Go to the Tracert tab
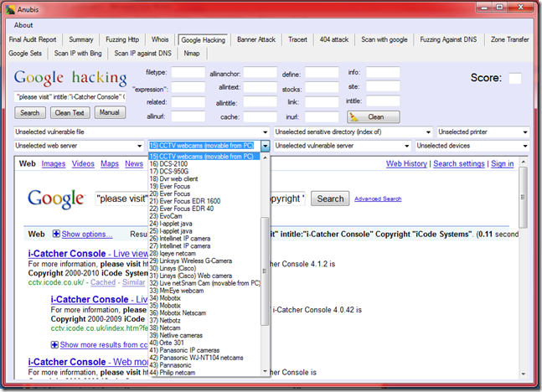Viewport: 542px width, 392px height. click(297, 39)
